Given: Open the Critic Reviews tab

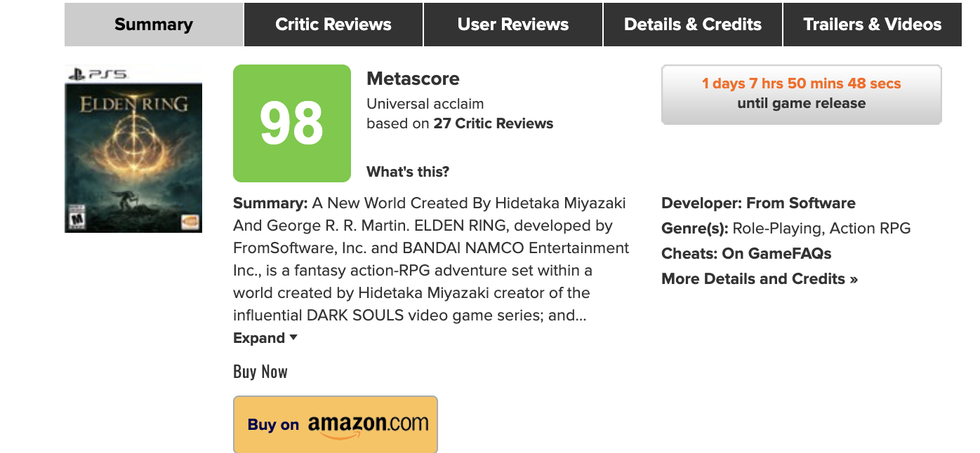Looking at the screenshot, I should tap(333, 25).
